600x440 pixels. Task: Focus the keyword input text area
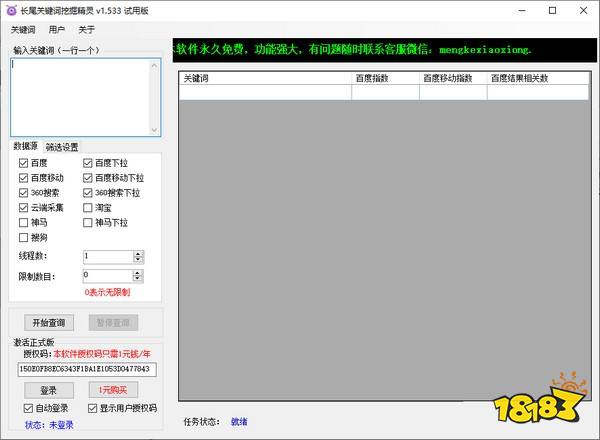coord(80,97)
